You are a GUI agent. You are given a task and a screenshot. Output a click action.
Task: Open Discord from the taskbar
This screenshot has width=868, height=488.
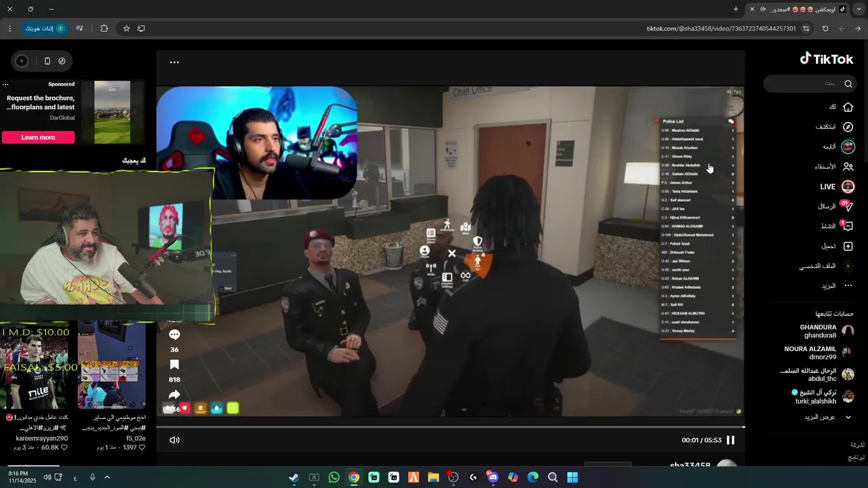tap(493, 477)
